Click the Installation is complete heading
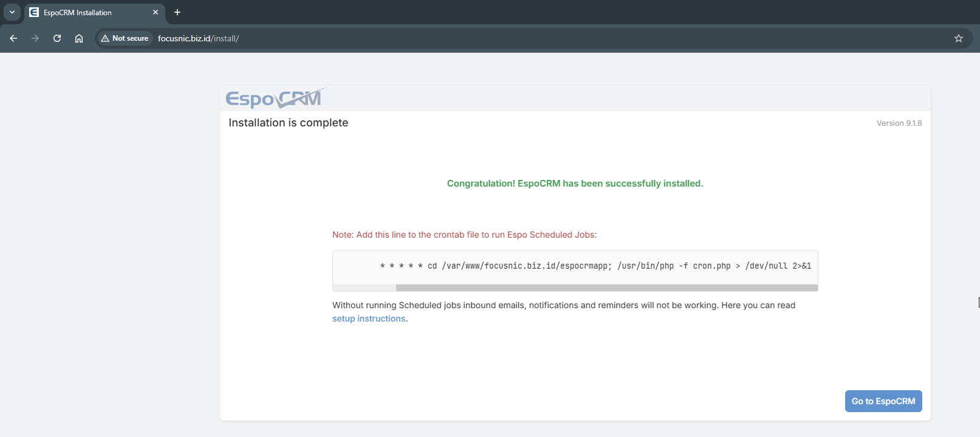980x437 pixels. tap(288, 123)
